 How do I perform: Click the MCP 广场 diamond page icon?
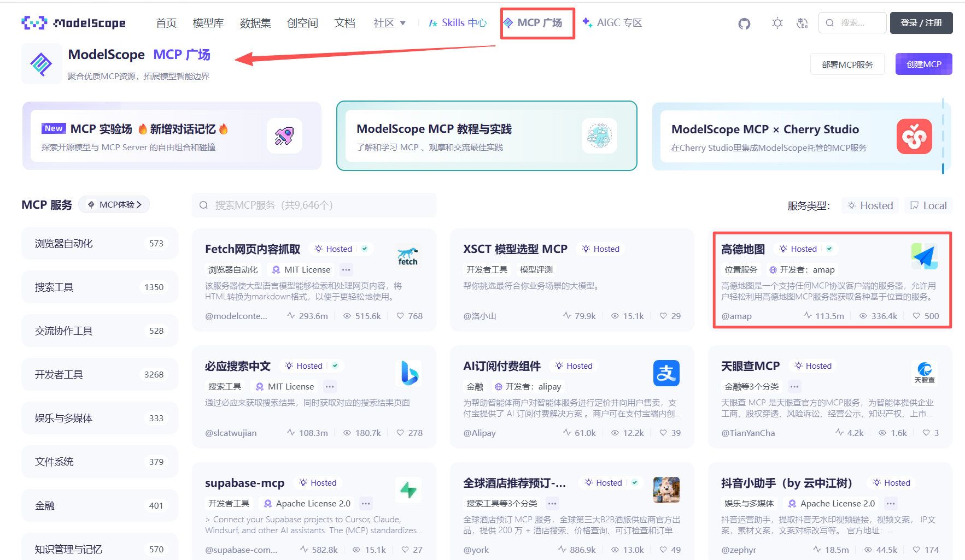click(42, 64)
